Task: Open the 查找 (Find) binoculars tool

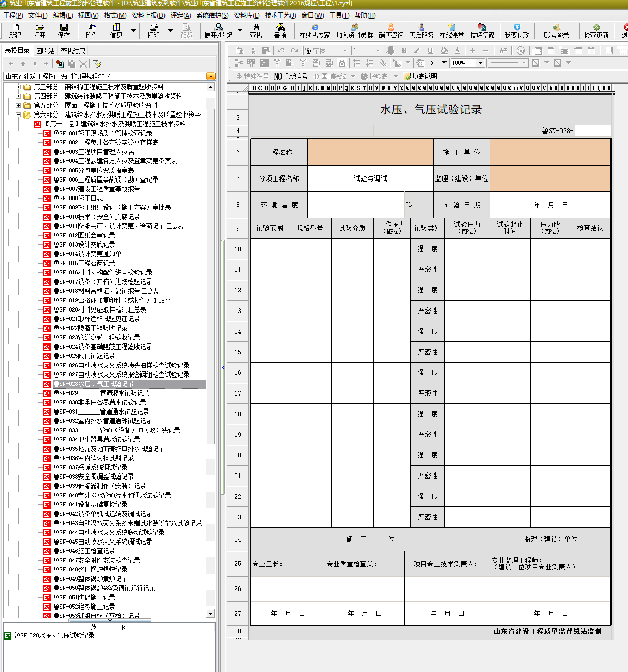Action: pos(256,30)
